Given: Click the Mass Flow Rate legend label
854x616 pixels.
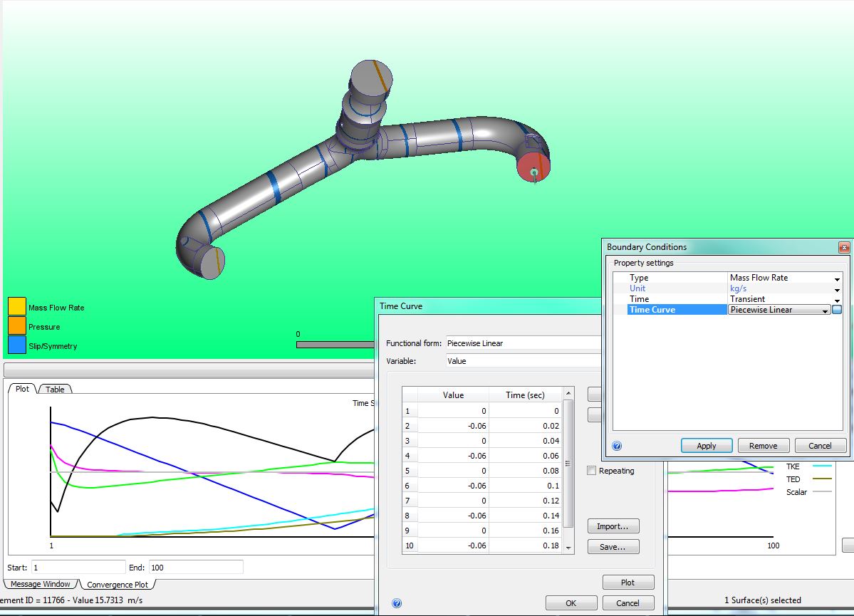Looking at the screenshot, I should click(x=56, y=308).
